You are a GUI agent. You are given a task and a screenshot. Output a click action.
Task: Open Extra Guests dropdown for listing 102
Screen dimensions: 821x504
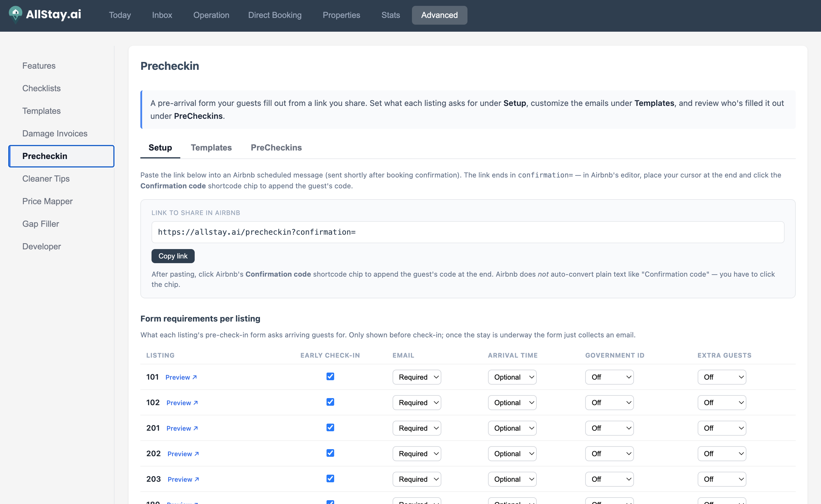point(722,403)
